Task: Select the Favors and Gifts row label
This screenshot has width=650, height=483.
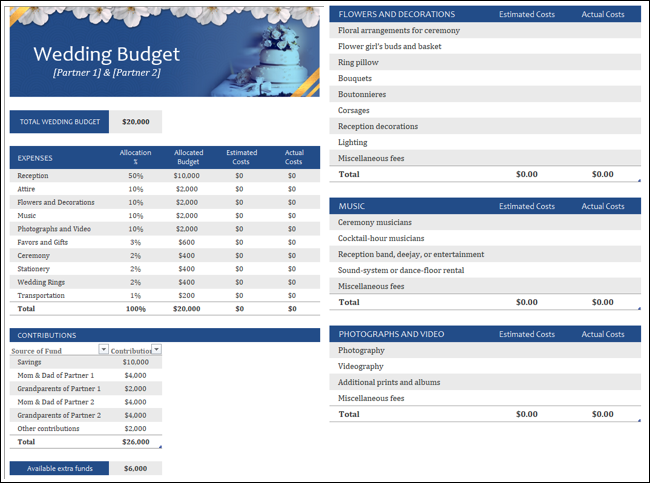Action: pos(42,242)
